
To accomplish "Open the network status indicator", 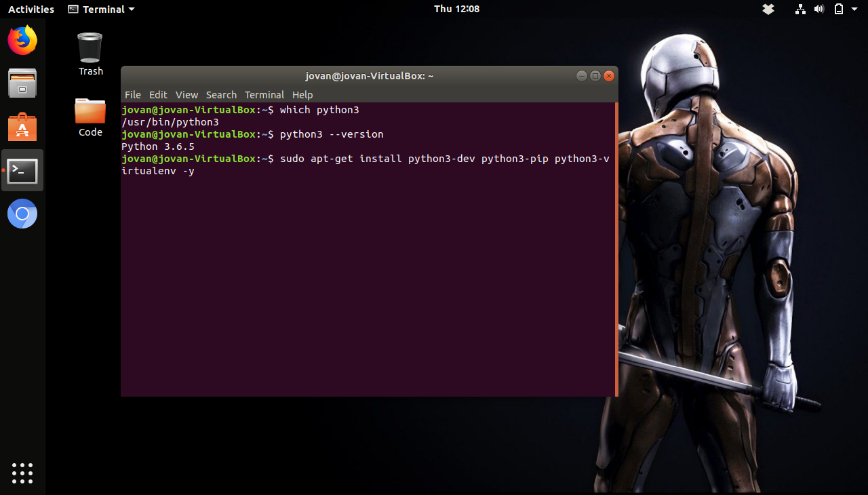I will [801, 9].
